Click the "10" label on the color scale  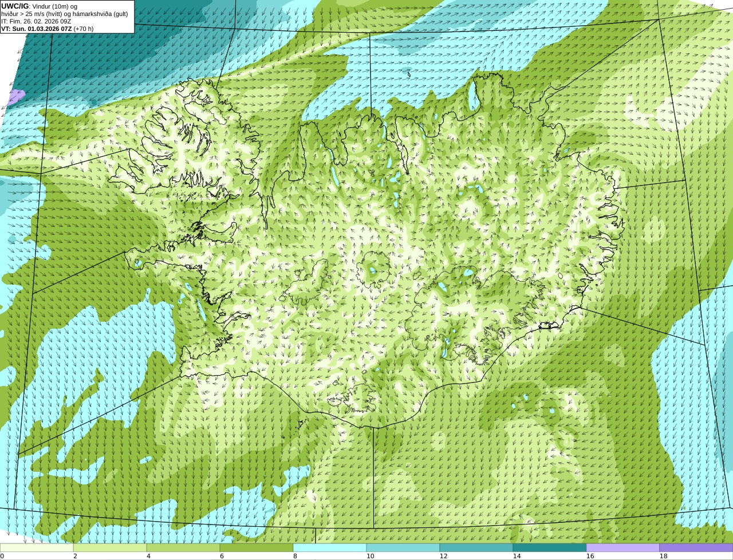(370, 556)
